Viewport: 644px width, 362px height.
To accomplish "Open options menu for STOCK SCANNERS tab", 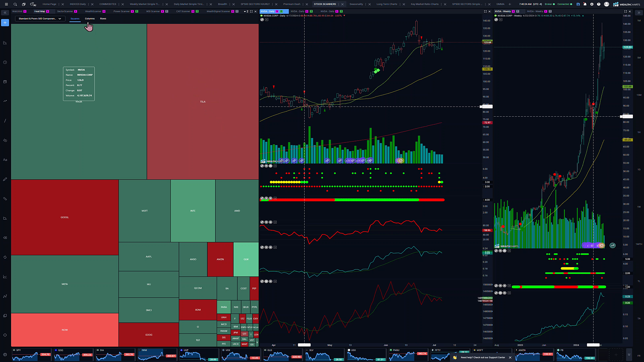I will tap(338, 4).
